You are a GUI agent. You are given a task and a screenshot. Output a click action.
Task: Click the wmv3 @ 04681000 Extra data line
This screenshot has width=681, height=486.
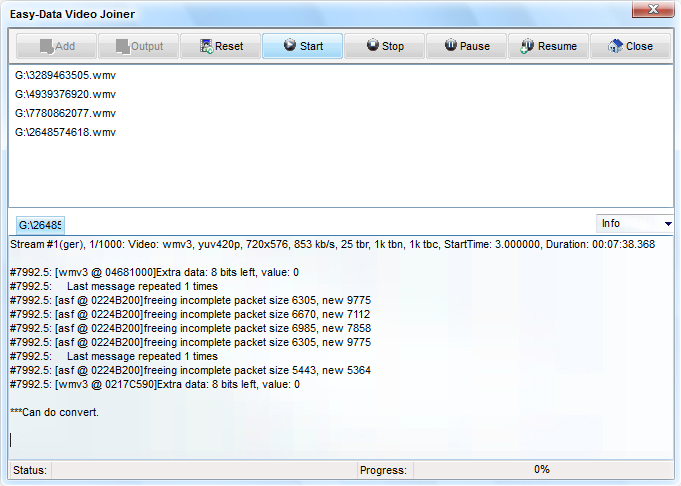154,273
